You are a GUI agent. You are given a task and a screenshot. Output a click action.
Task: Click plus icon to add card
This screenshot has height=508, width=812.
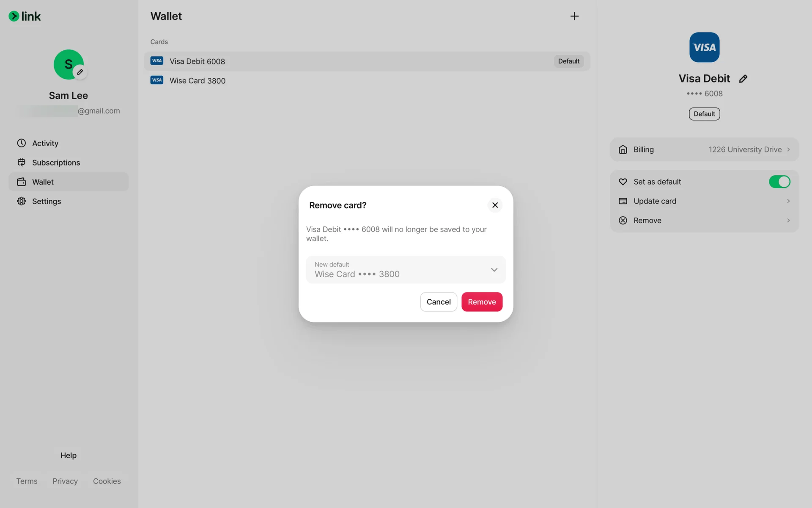574,16
